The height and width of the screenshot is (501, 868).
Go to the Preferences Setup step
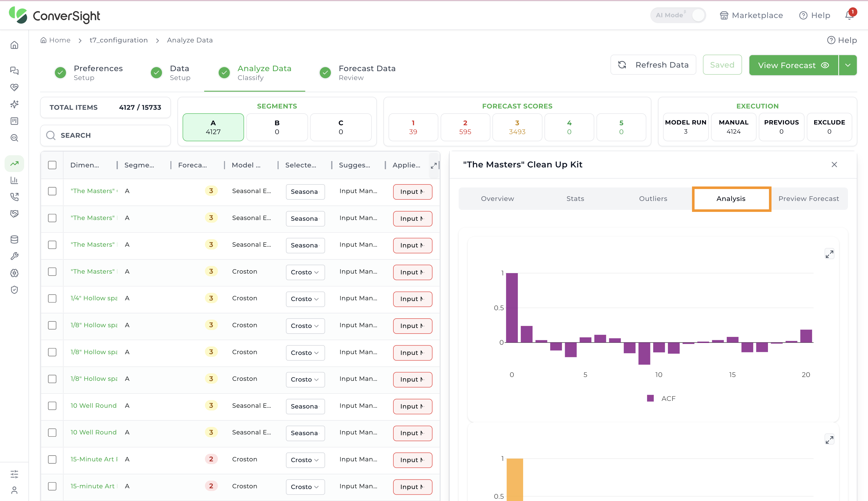pos(89,73)
